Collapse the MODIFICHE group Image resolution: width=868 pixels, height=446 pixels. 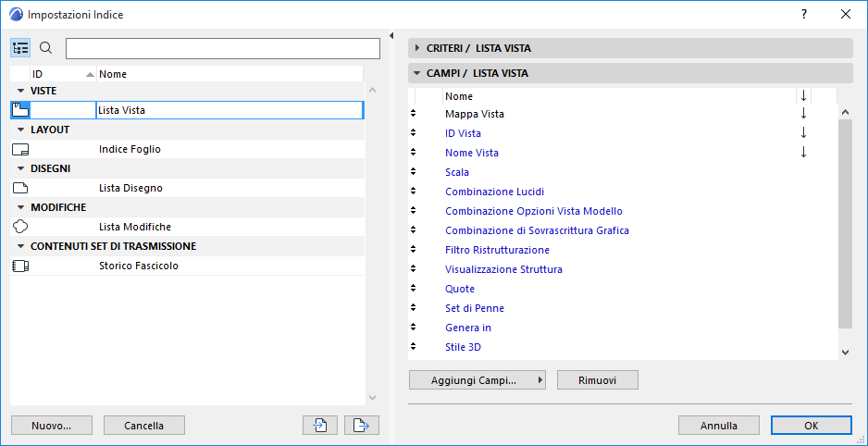[x=21, y=207]
